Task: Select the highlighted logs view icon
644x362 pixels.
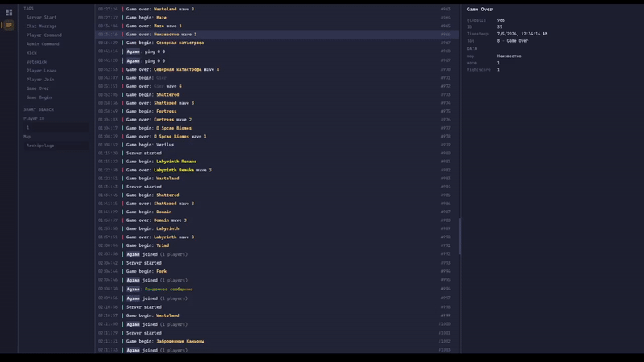Action: tap(9, 25)
